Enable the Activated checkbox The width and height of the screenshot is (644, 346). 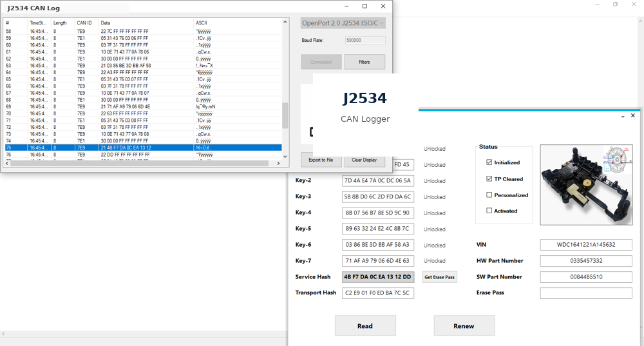pyautogui.click(x=489, y=211)
